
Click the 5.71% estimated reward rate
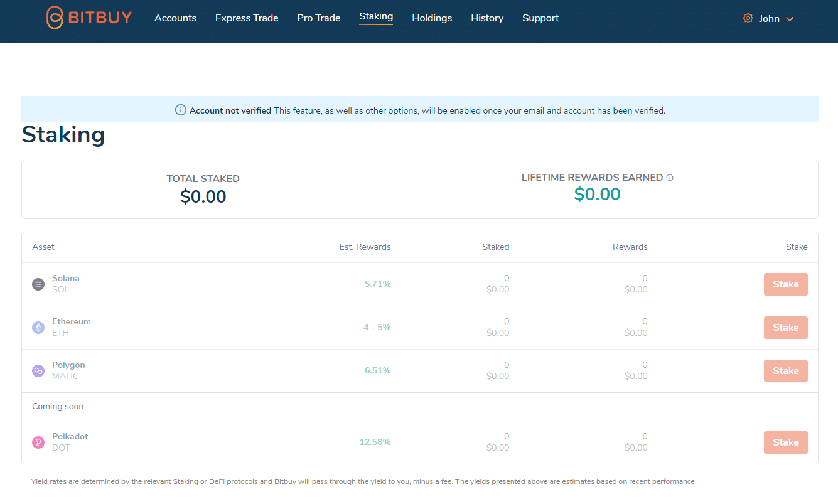(378, 284)
